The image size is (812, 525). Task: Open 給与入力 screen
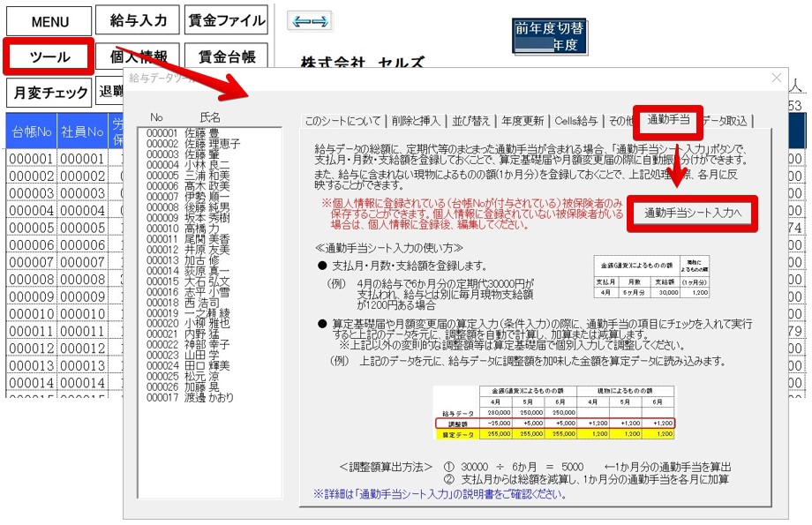138,20
